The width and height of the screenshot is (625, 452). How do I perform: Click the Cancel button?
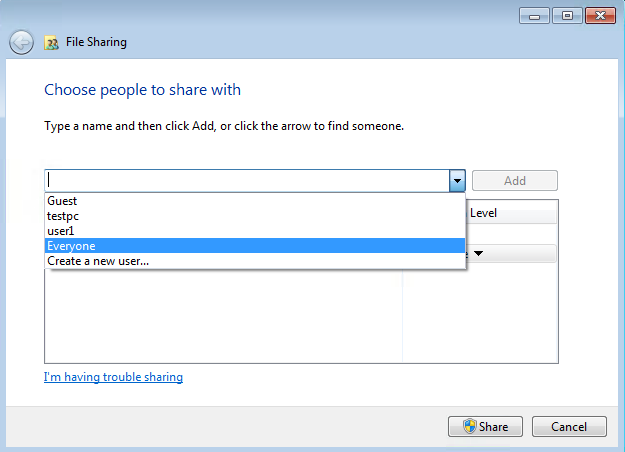pyautogui.click(x=569, y=426)
